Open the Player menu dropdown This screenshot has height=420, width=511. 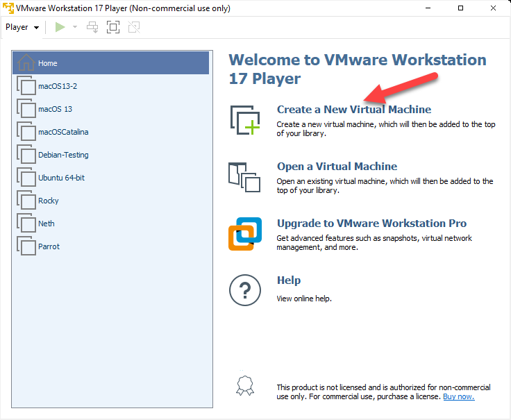pos(22,27)
